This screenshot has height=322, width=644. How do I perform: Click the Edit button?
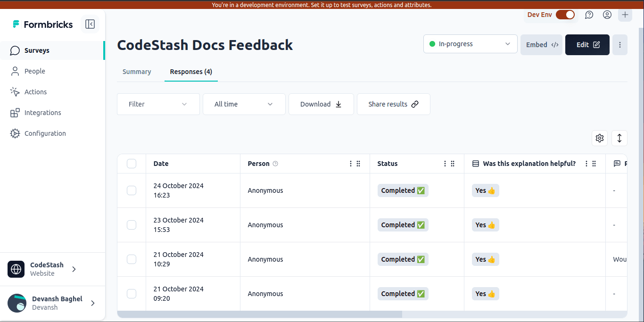(587, 44)
